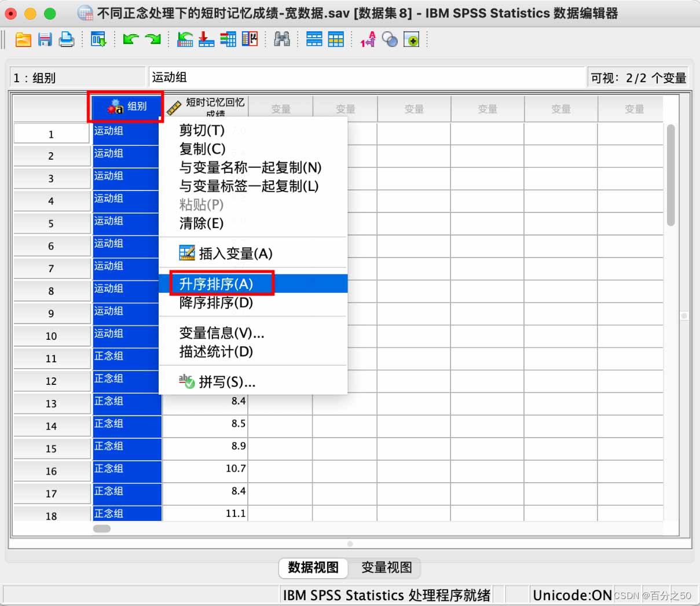Select row header number 1
The image size is (700, 606).
pyautogui.click(x=51, y=134)
